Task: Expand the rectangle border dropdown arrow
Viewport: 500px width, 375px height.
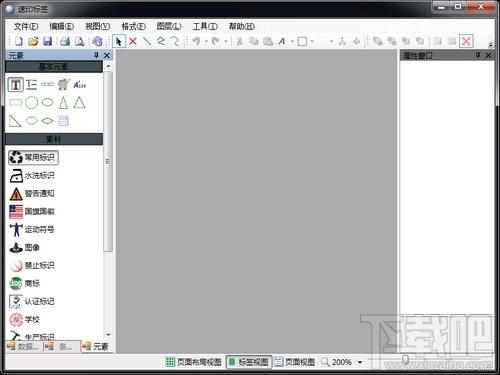Action: (312, 41)
